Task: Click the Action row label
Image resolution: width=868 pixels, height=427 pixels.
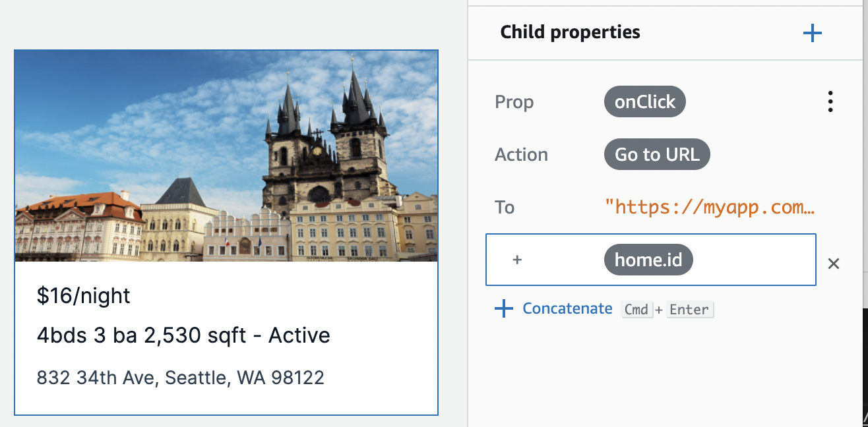Action: tap(521, 154)
